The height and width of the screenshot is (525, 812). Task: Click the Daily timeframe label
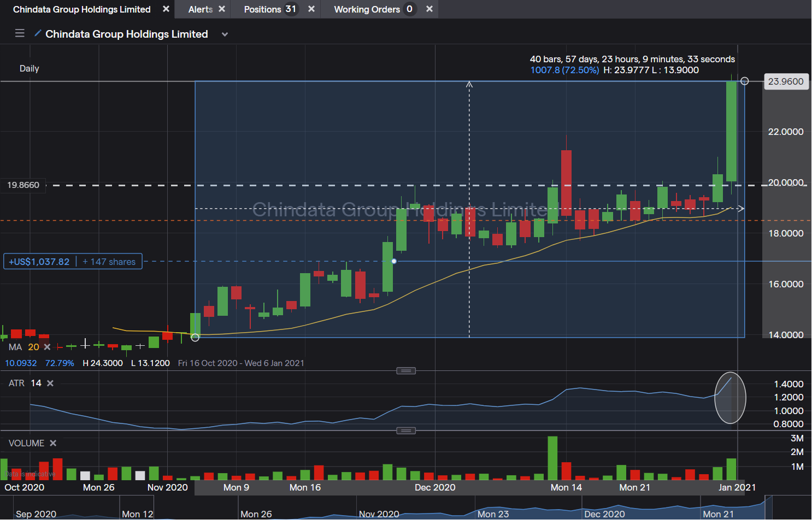[30, 68]
